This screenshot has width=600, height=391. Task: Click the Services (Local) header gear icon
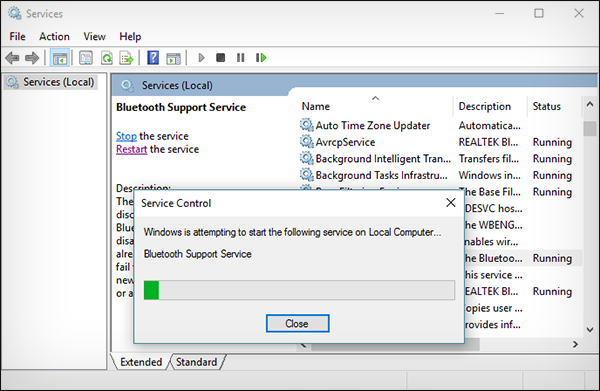click(127, 85)
